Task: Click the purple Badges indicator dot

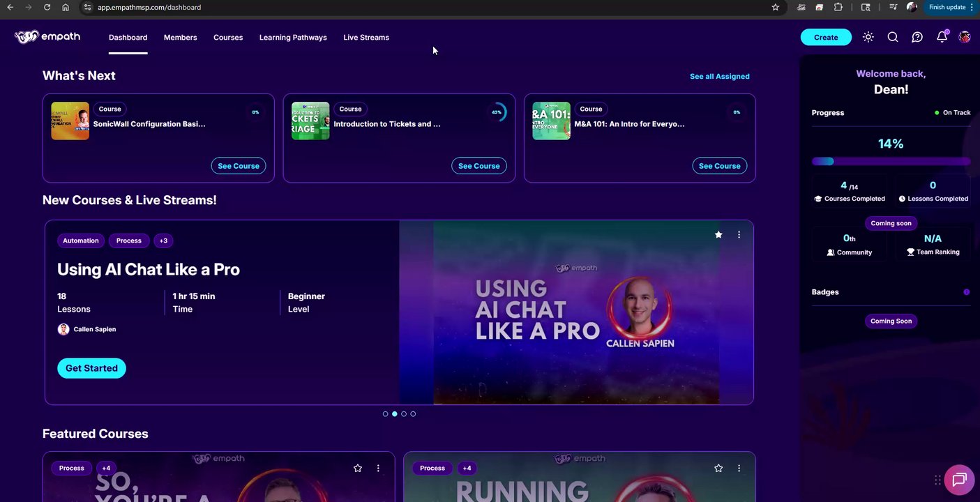Action: [x=966, y=292]
